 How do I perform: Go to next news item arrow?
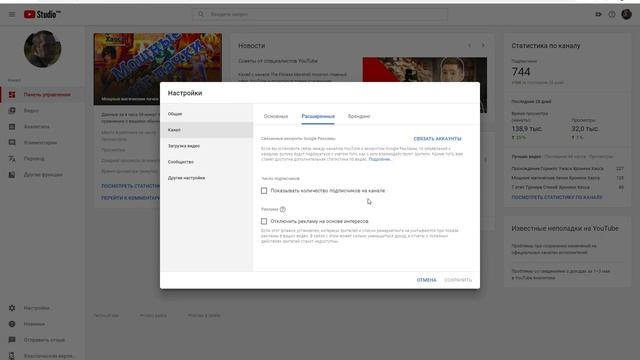[483, 46]
